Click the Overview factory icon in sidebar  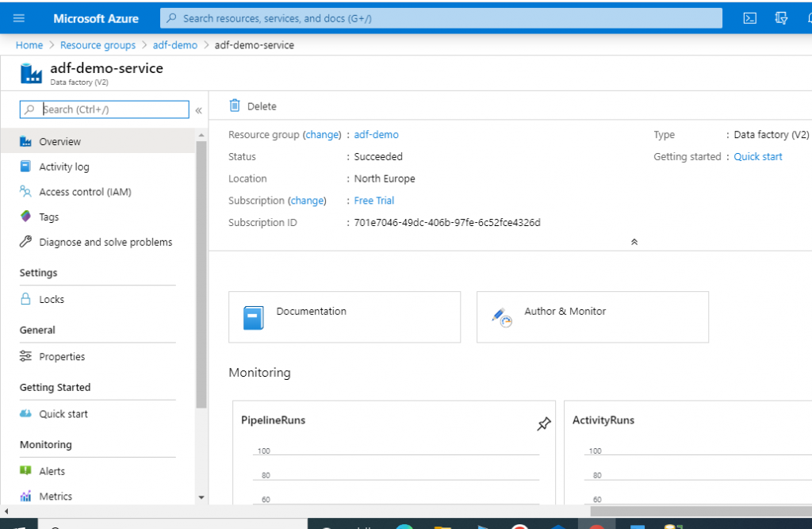pos(25,141)
